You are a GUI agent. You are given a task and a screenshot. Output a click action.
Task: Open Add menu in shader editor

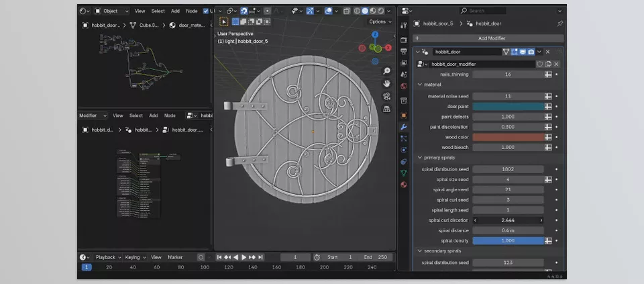tap(175, 11)
